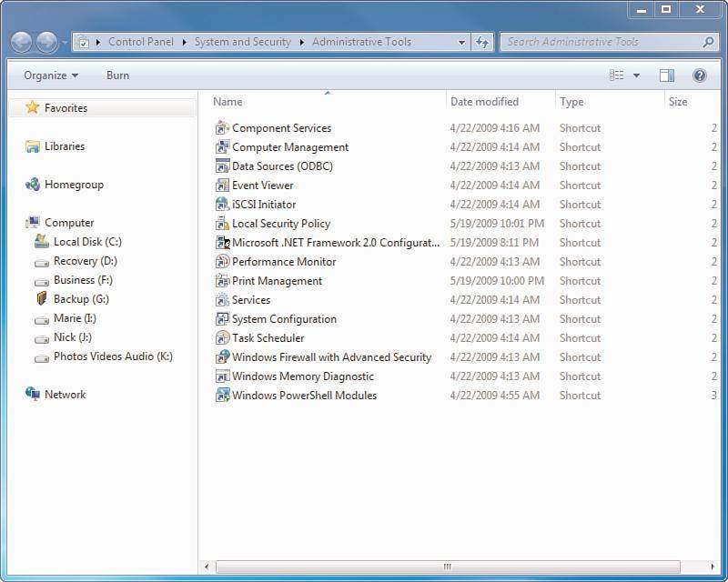The height and width of the screenshot is (582, 728).
Task: Click the Computer Management shortcut icon
Action: coord(222,146)
